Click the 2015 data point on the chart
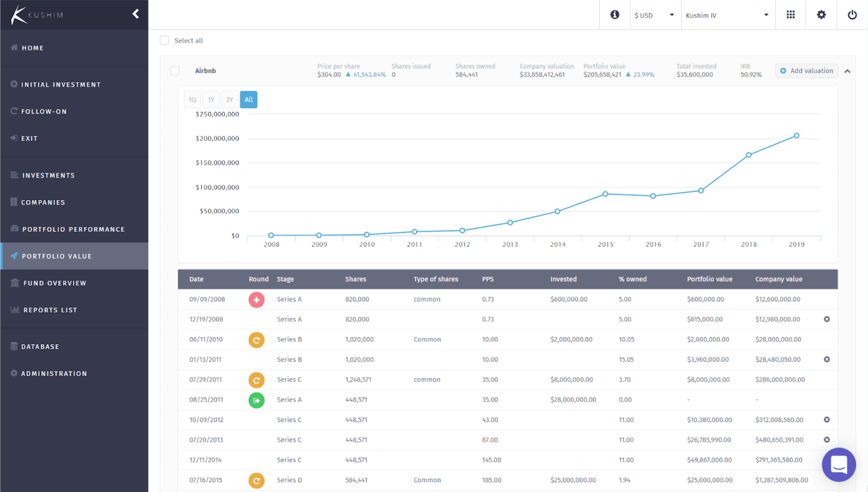 [x=605, y=194]
